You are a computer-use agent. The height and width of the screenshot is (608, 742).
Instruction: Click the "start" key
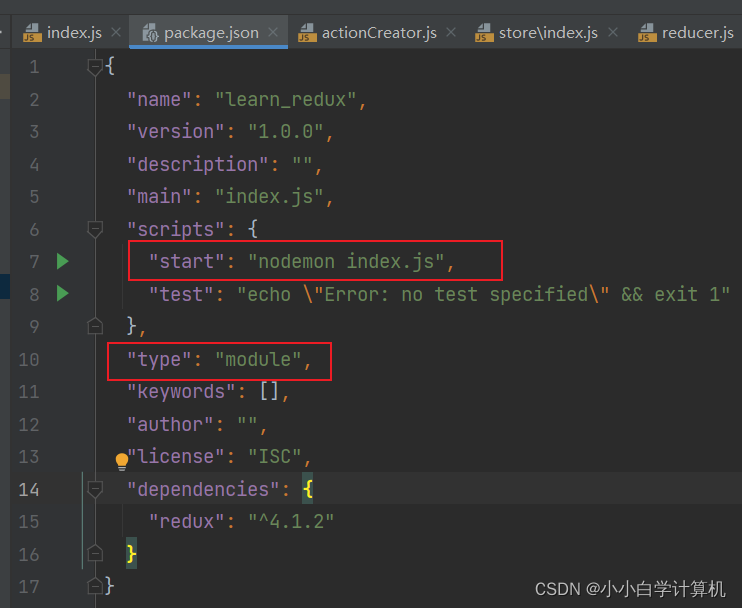[x=186, y=261]
